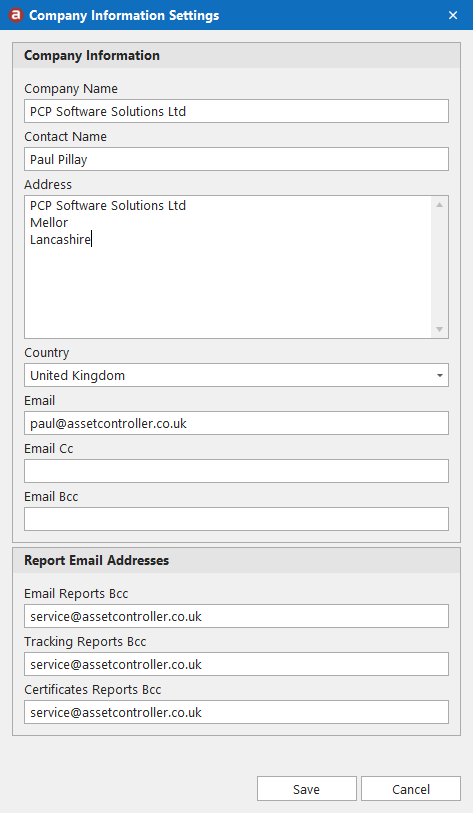
Task: Edit the Email Reports Bcc field
Action: tap(236, 616)
